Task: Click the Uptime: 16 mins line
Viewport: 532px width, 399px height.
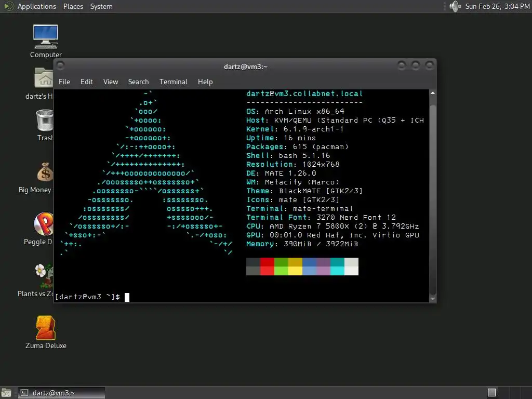Action: click(x=281, y=138)
